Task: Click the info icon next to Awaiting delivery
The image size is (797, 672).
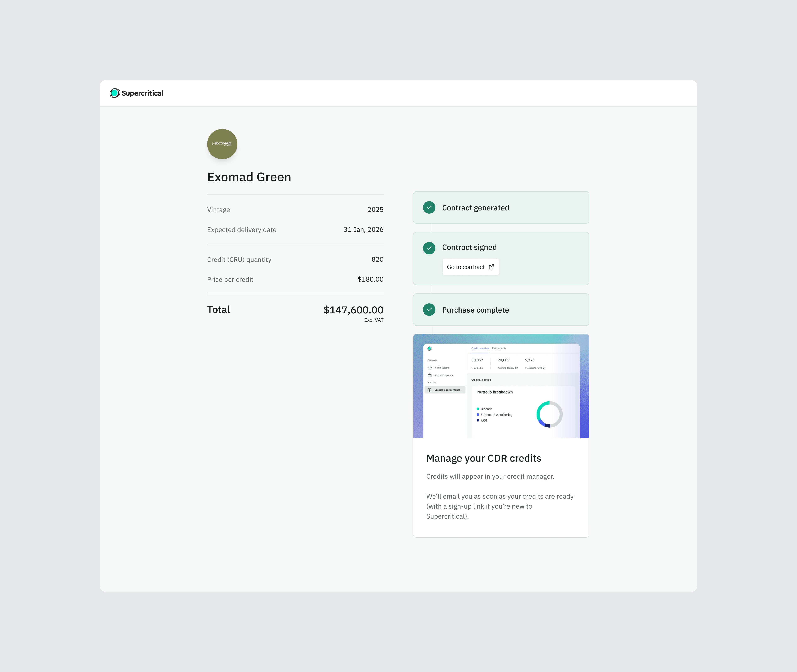Action: tap(516, 368)
